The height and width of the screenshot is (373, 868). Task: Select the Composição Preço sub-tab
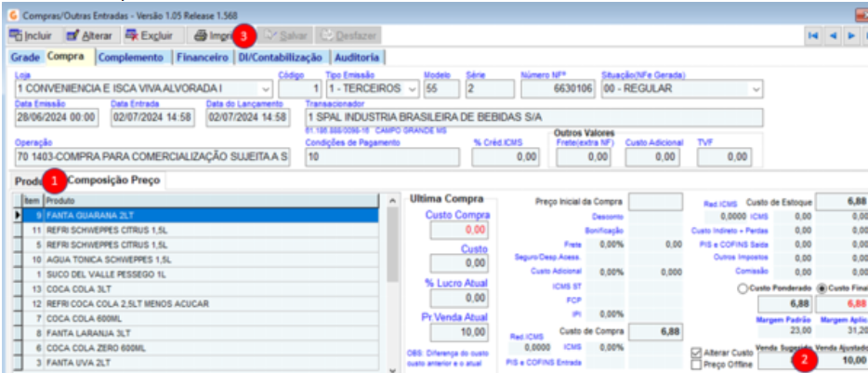click(114, 180)
